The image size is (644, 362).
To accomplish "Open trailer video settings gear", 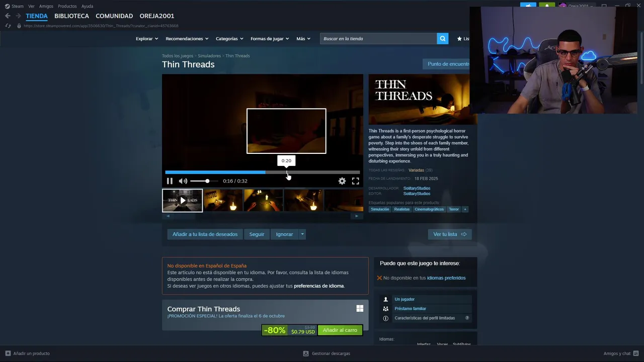I will [342, 181].
